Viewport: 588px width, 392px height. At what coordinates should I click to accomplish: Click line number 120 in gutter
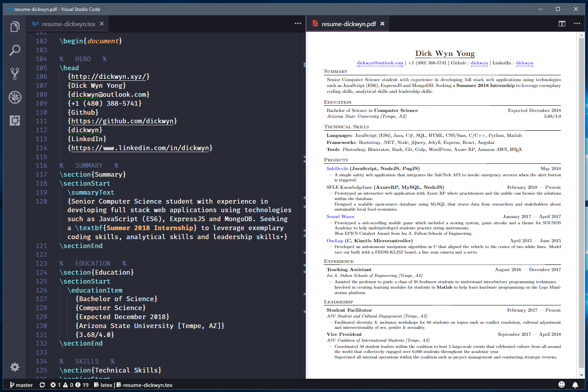click(41, 201)
